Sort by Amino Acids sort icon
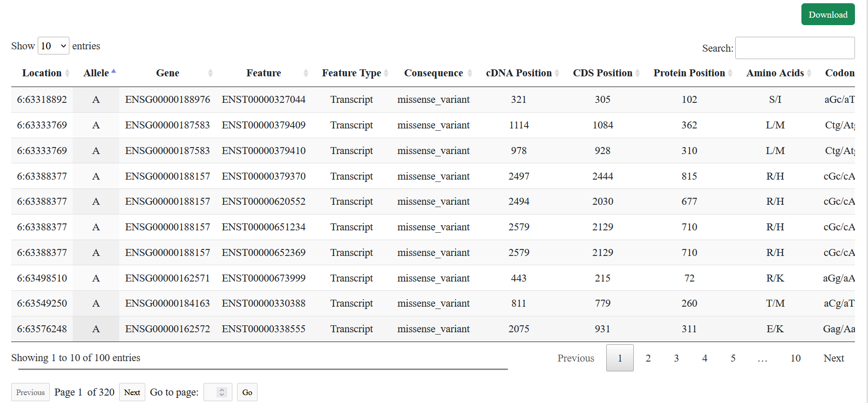 (x=809, y=73)
